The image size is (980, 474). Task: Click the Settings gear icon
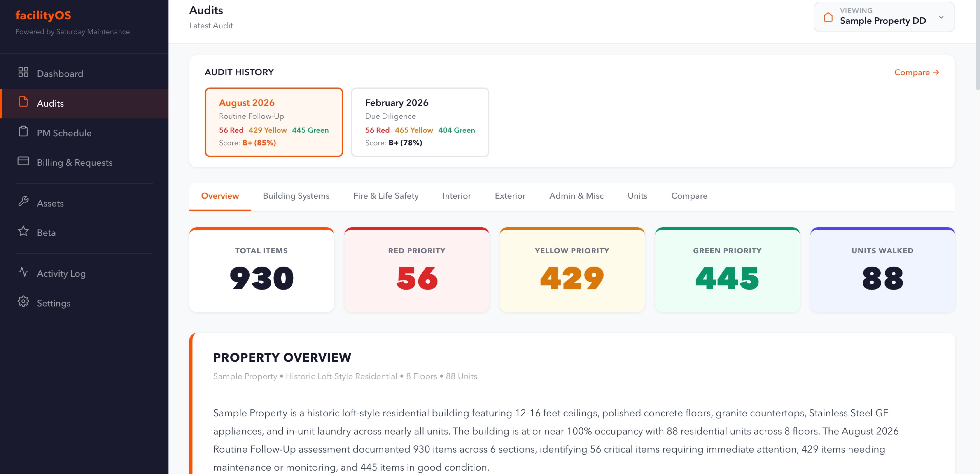23,302
